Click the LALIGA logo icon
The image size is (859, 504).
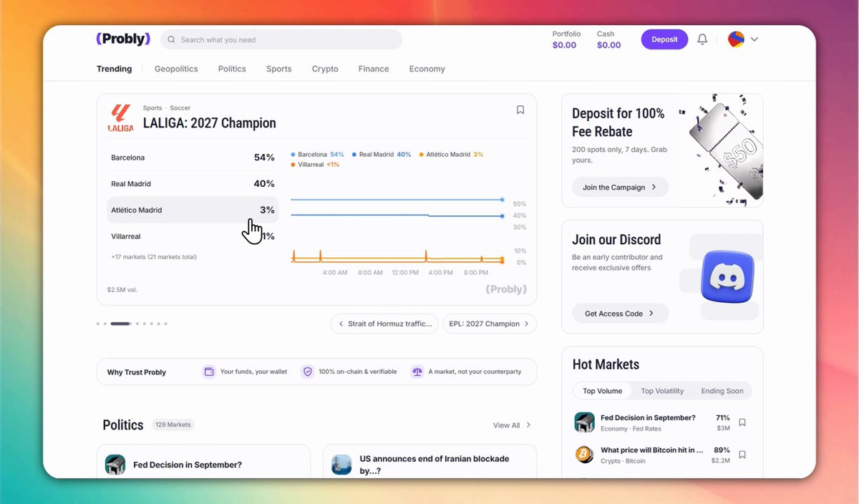pos(120,118)
